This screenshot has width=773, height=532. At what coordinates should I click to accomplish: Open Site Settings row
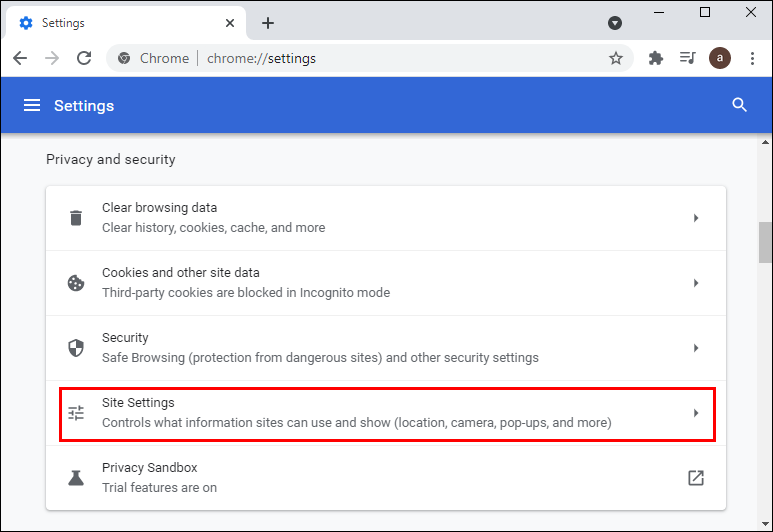[386, 413]
